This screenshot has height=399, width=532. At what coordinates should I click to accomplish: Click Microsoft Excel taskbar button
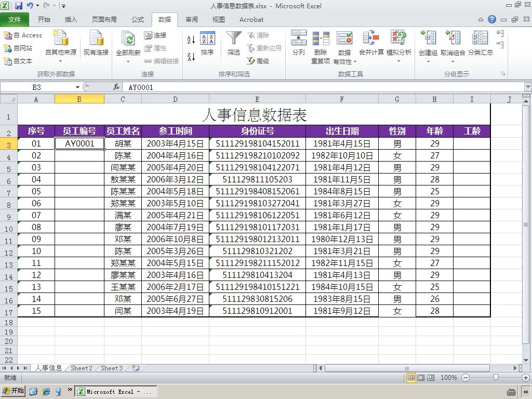pyautogui.click(x=116, y=392)
